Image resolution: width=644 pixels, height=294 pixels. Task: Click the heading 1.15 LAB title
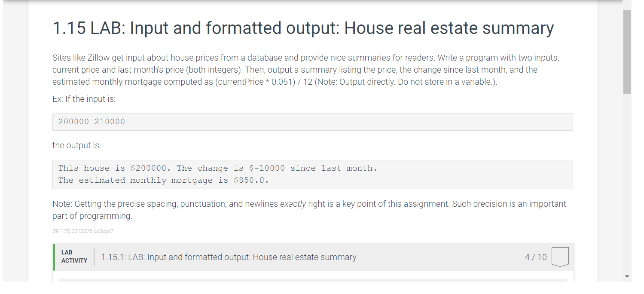(303, 28)
